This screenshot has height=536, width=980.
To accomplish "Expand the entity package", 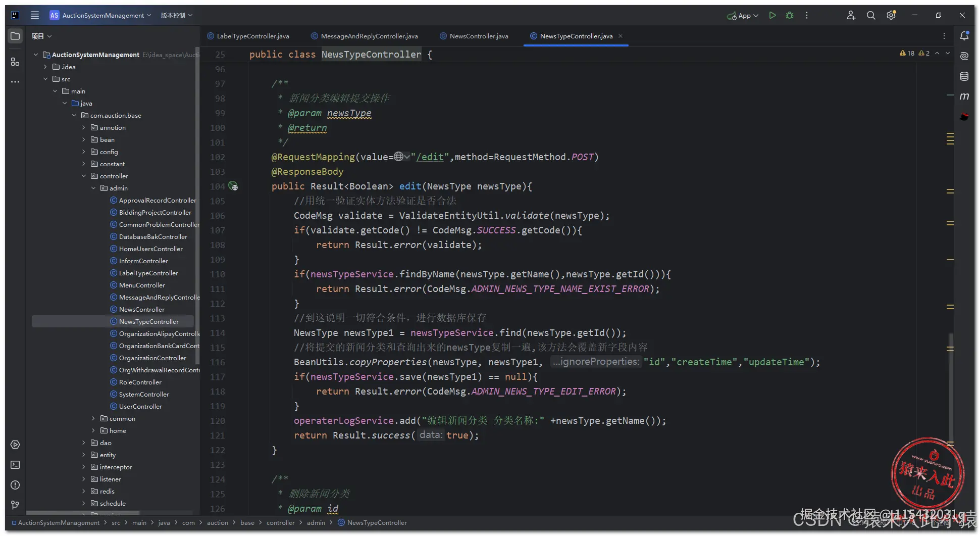I will tap(84, 455).
